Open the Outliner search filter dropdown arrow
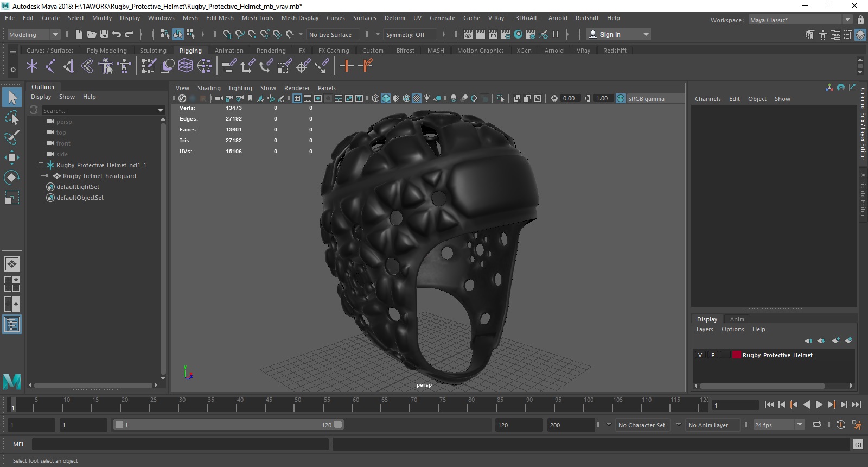868x467 pixels. click(161, 110)
